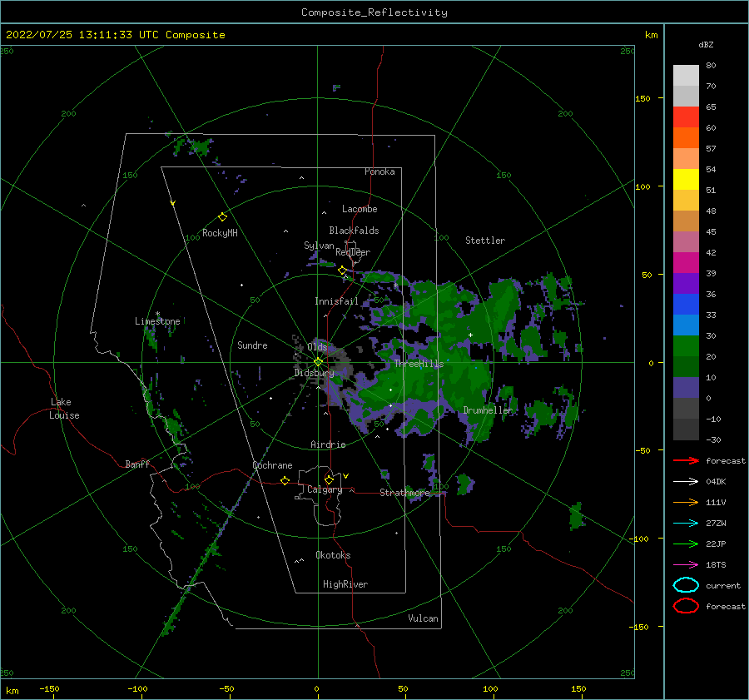749x700 pixels.
Task: Click the magenta 18TS arrow in legend
Action: (686, 565)
